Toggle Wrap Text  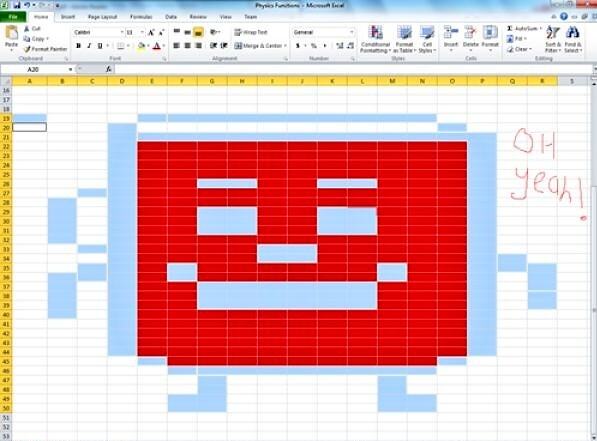point(251,32)
